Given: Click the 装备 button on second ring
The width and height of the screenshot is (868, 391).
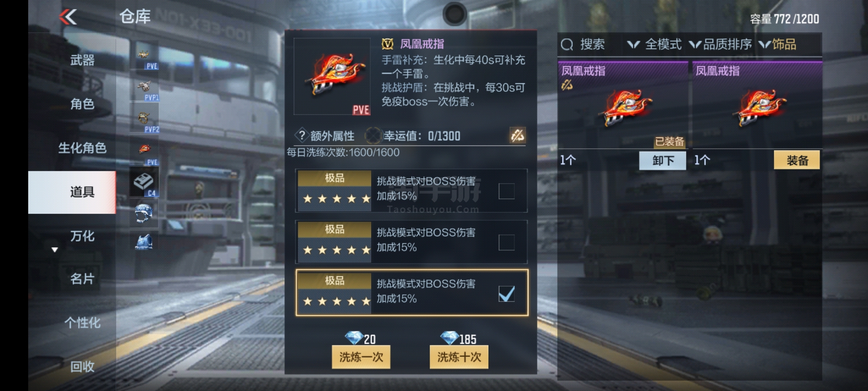Looking at the screenshot, I should click(x=797, y=160).
